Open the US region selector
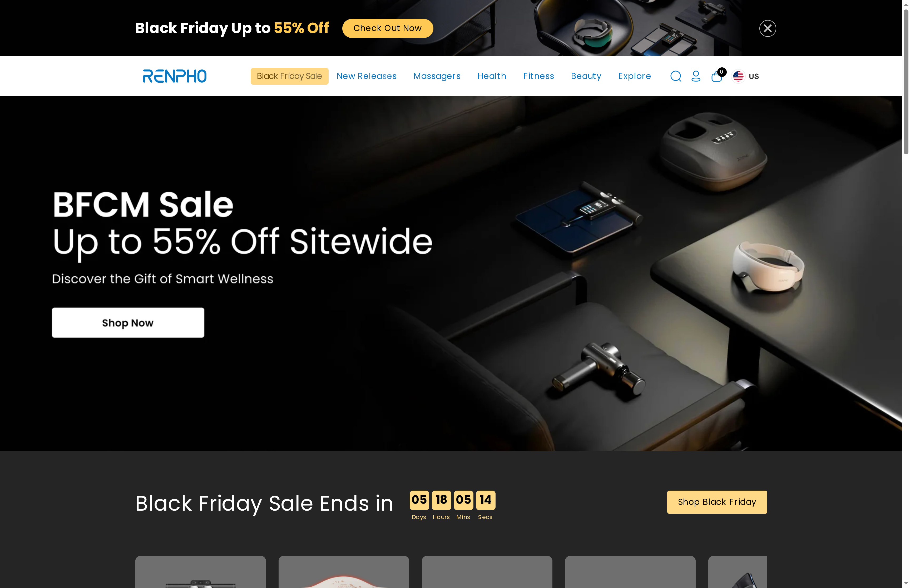Viewport: 910px width, 588px height. pos(746,76)
